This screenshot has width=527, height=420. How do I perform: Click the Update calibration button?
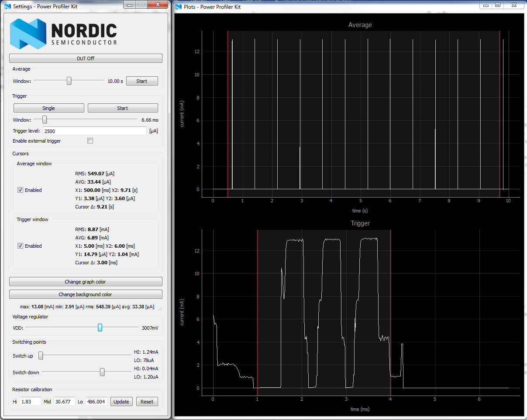[121, 402]
